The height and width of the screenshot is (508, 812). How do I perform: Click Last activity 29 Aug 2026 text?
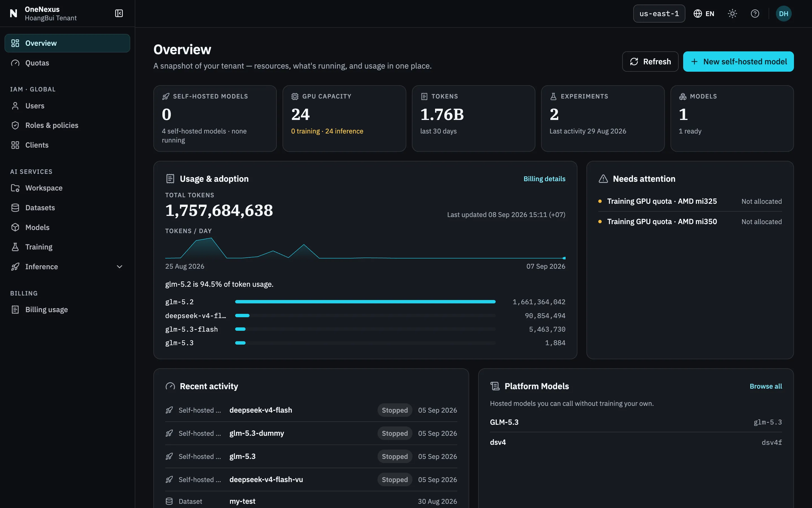point(588,131)
